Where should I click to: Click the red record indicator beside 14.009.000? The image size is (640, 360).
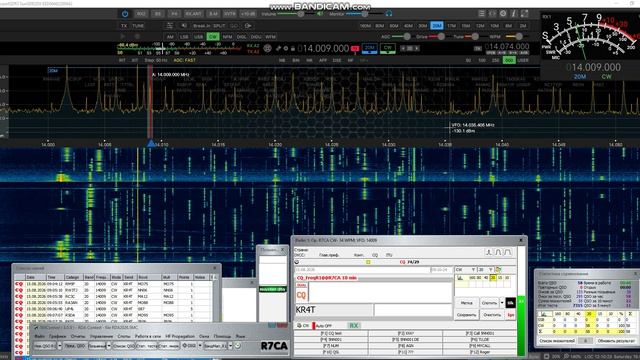[355, 49]
